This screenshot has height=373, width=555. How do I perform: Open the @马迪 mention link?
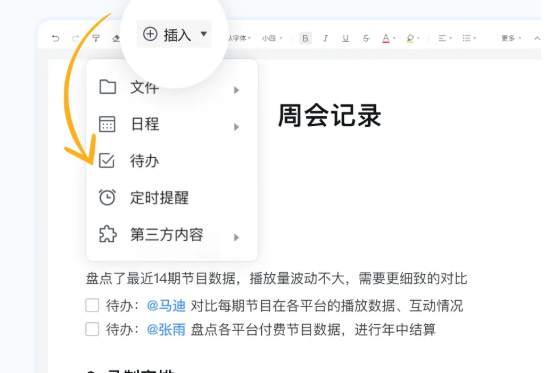click(x=166, y=305)
